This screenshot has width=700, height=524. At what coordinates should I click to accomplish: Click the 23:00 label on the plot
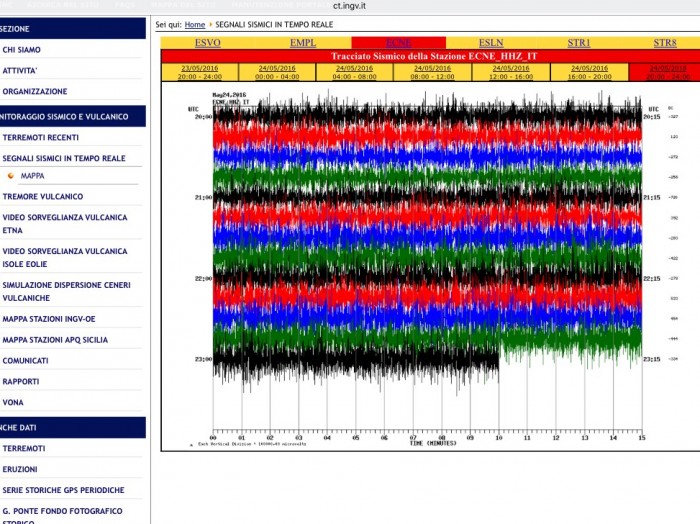tap(203, 359)
